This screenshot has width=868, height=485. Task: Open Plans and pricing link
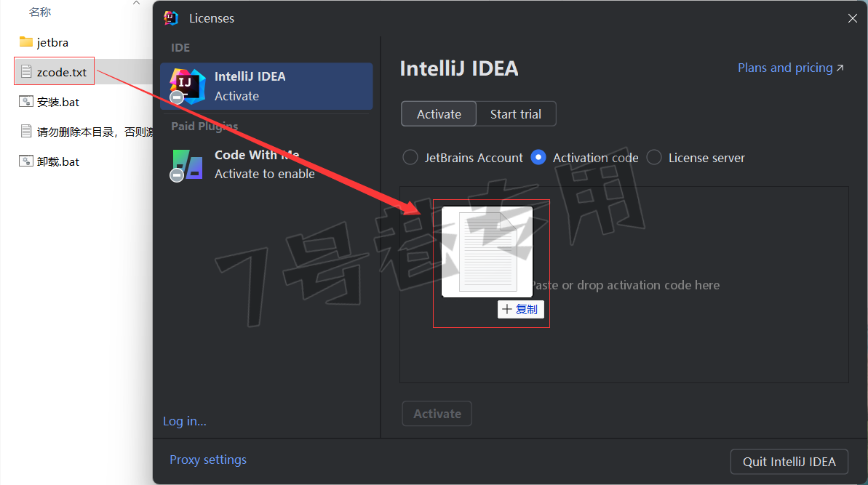[x=790, y=68]
